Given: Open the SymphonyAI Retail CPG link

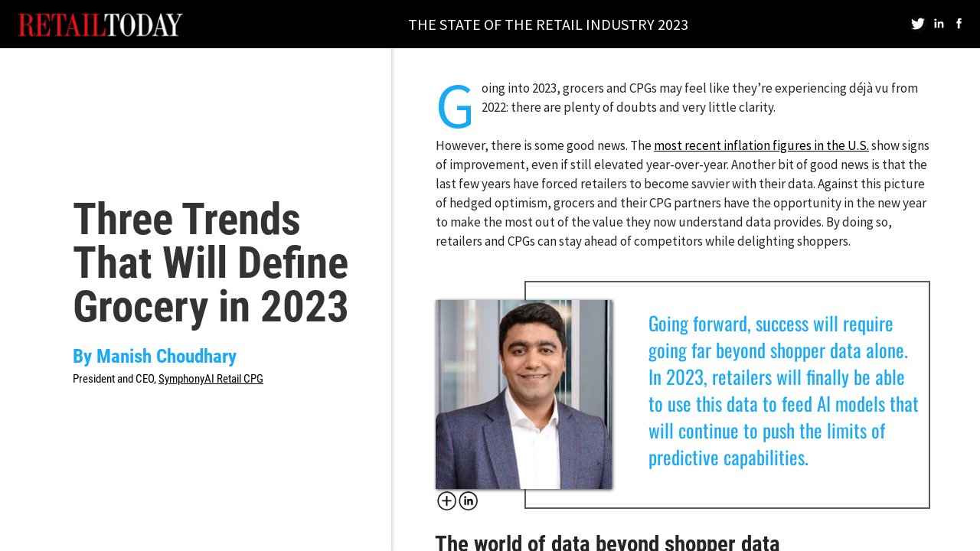Looking at the screenshot, I should click(x=211, y=378).
